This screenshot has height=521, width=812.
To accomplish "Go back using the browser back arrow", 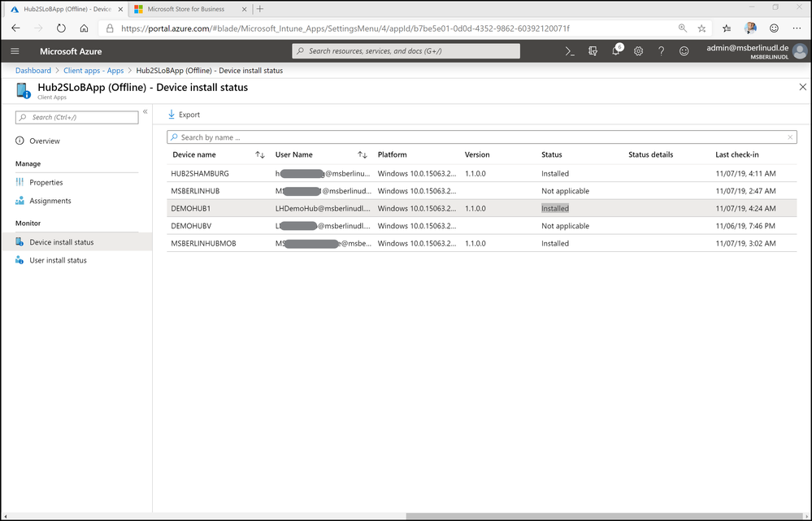I will (15, 28).
